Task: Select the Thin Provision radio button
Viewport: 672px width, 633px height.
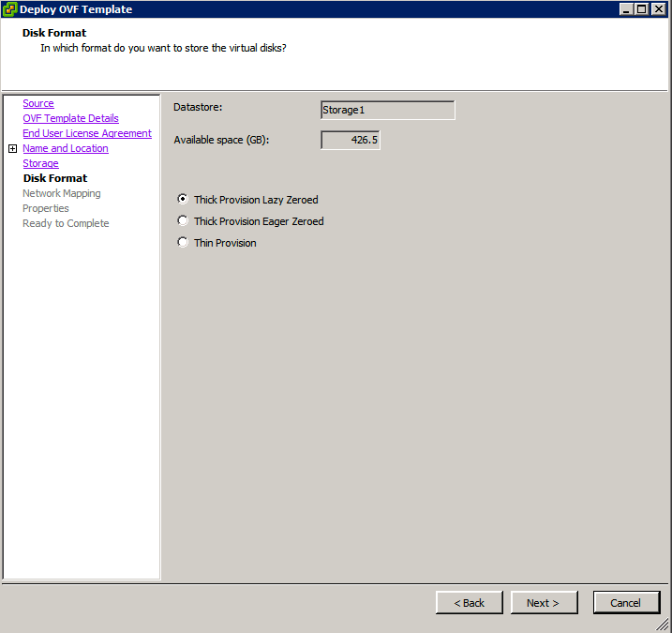Action: pos(183,242)
